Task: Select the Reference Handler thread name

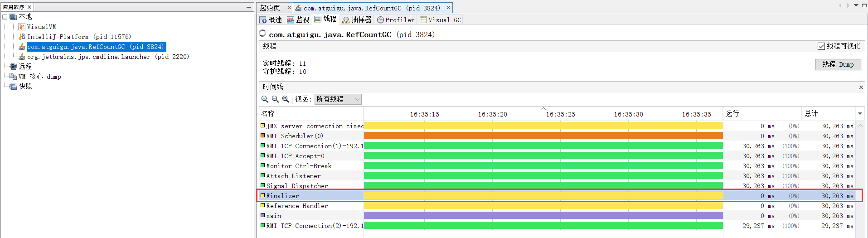Action: [297, 206]
